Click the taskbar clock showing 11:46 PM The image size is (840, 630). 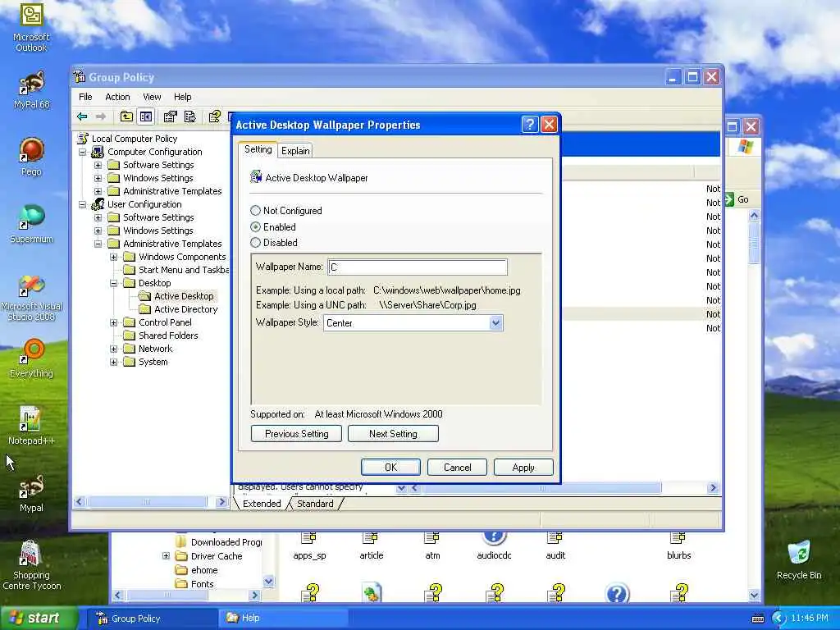click(810, 618)
